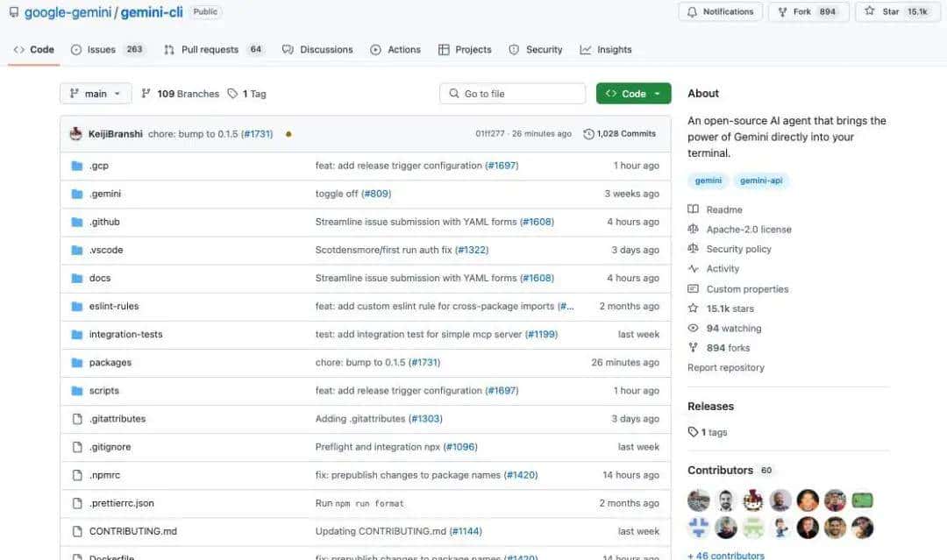Image resolution: width=947 pixels, height=560 pixels.
Task: Click the .gitattributes file icon
Action: [76, 419]
